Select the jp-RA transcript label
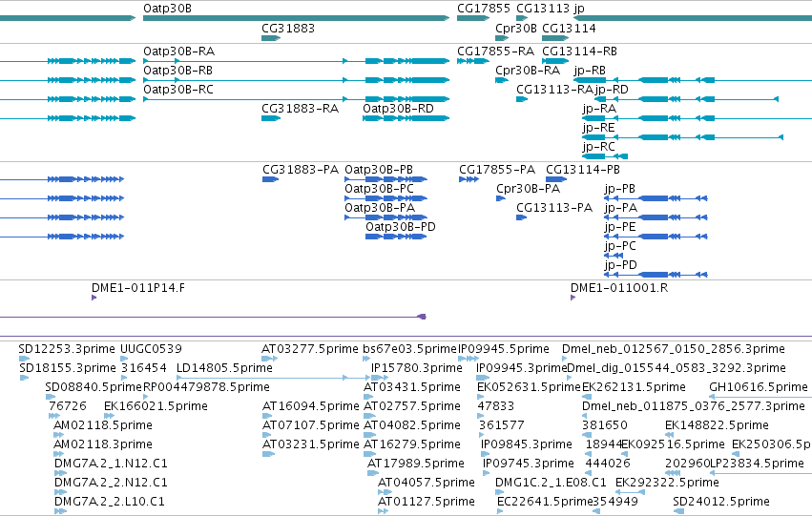Image resolution: width=812 pixels, height=516 pixels. 599,109
